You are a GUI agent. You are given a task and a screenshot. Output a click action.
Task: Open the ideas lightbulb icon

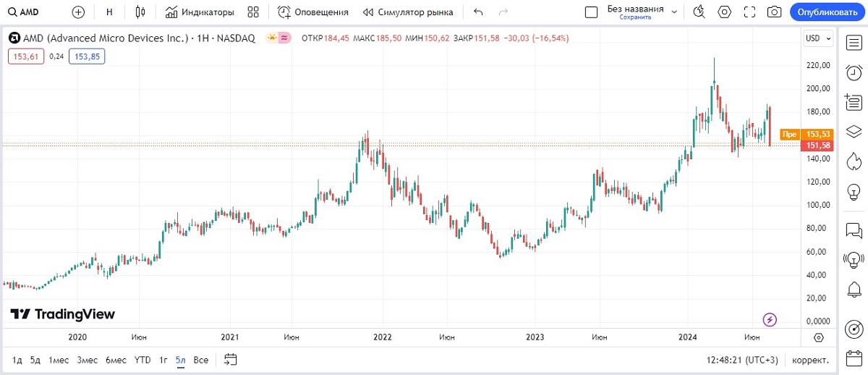[854, 190]
